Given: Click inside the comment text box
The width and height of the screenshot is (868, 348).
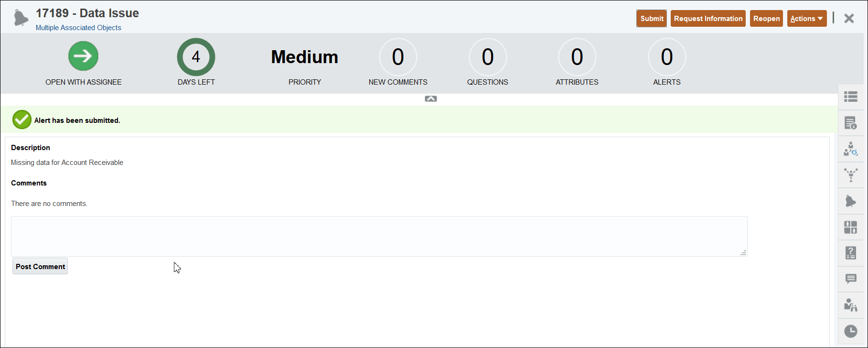Looking at the screenshot, I should 377,236.
